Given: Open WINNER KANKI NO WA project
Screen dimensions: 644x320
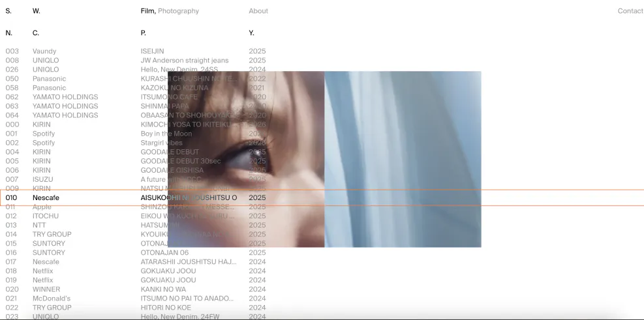Looking at the screenshot, I should pyautogui.click(x=136, y=289).
